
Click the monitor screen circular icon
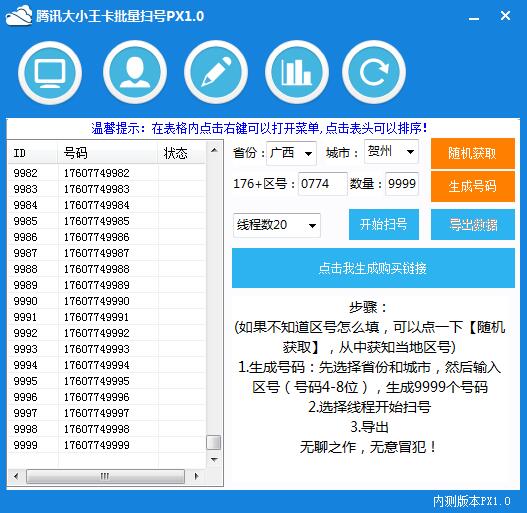(50, 73)
